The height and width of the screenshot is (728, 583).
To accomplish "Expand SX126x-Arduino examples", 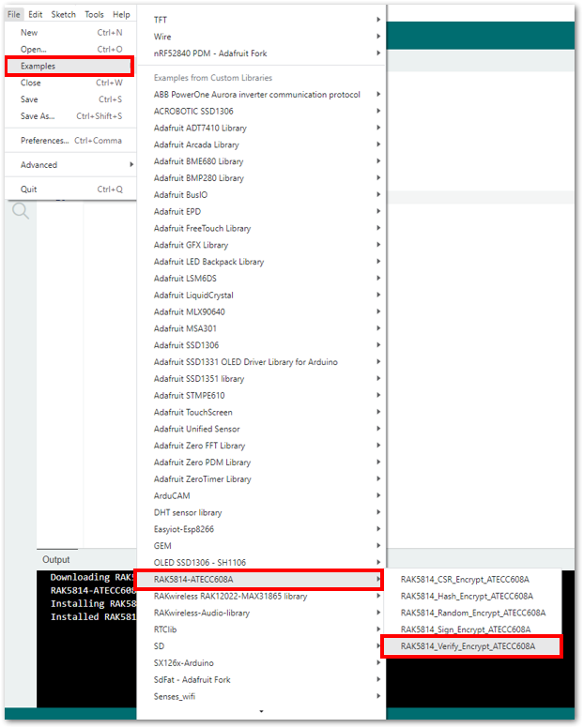I will (262, 662).
